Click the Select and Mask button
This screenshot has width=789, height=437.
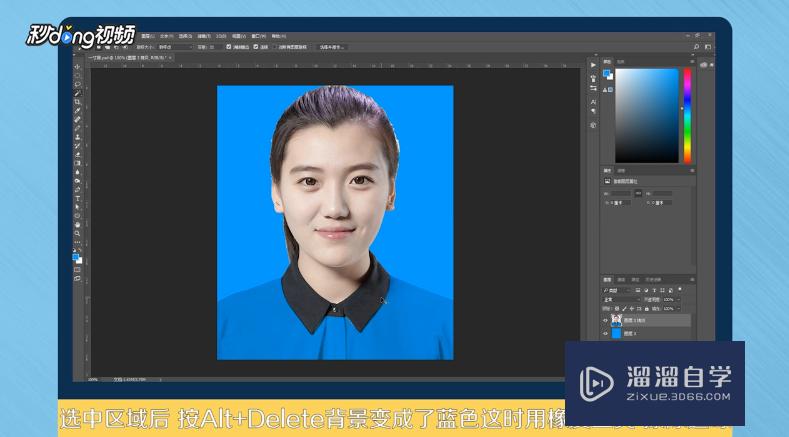coord(331,46)
